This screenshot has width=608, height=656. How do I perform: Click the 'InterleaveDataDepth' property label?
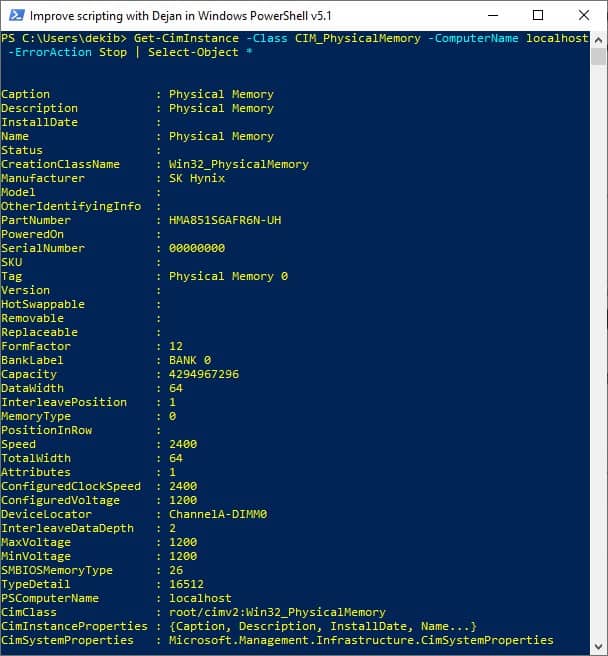[x=67, y=528]
